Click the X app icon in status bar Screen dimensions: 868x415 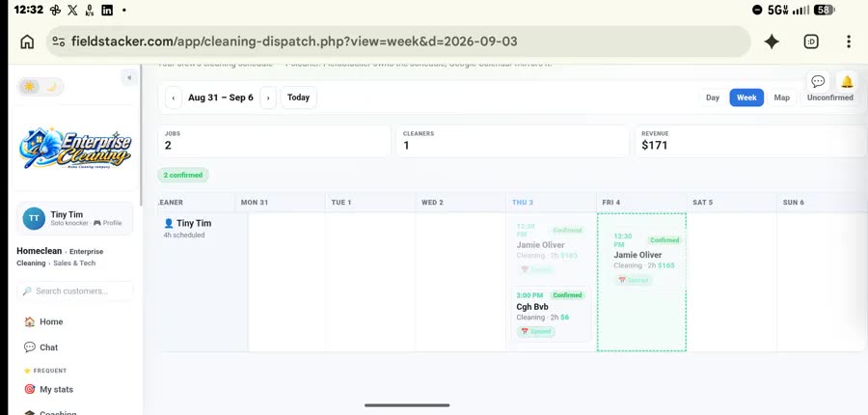click(72, 10)
